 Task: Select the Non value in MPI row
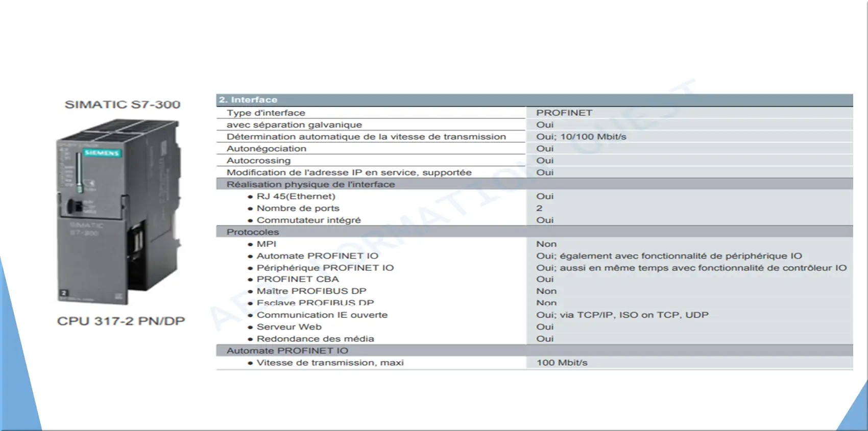546,244
